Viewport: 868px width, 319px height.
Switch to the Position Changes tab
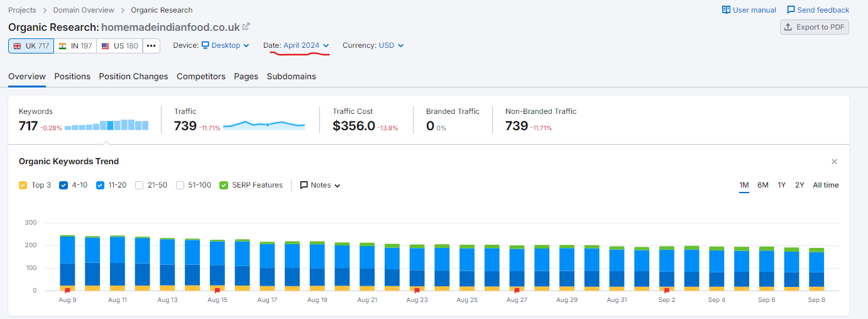(133, 76)
